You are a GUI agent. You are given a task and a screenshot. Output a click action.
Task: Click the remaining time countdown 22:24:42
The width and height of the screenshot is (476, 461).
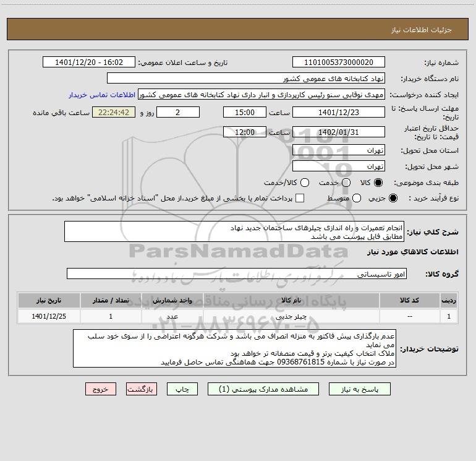tap(114, 112)
